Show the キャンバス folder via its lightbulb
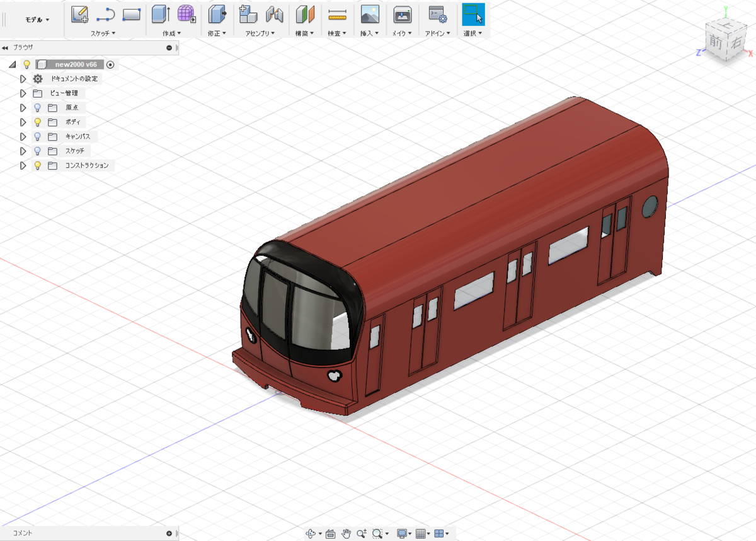This screenshot has width=756, height=541. [38, 137]
